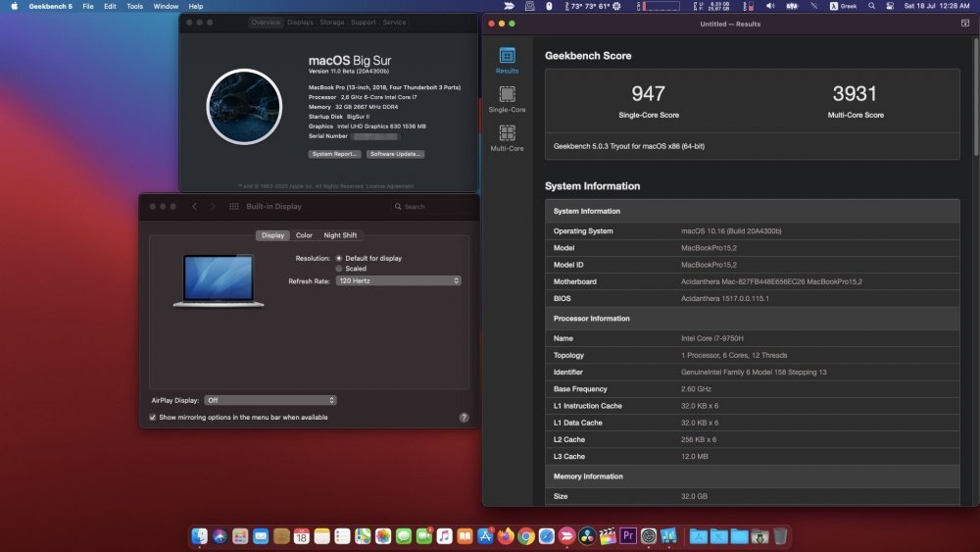Screen dimensions: 980x552
Task: Open App Store from the Dock
Action: coord(486,536)
